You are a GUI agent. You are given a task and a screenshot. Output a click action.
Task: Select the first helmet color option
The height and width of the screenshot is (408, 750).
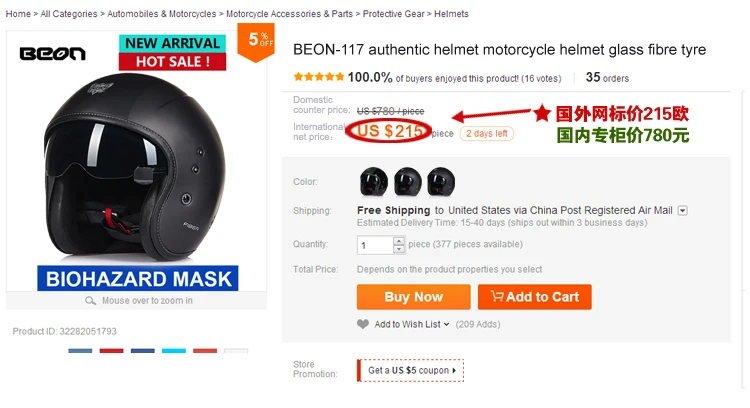[374, 182]
